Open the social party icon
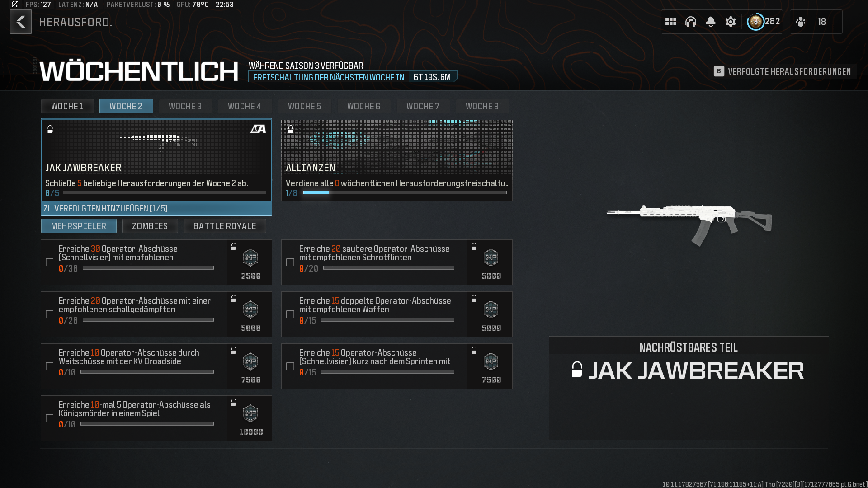Viewport: 868px width, 488px height. (800, 22)
